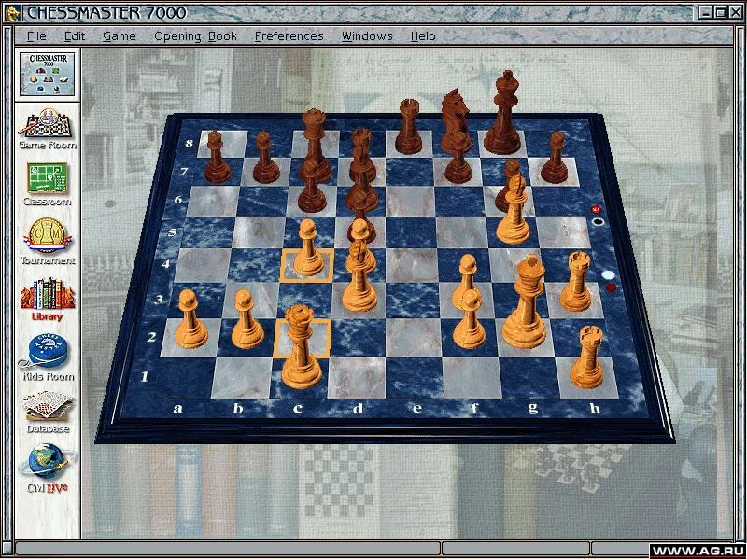Open the Opening Book menu
This screenshot has height=560, width=747.
tap(195, 36)
